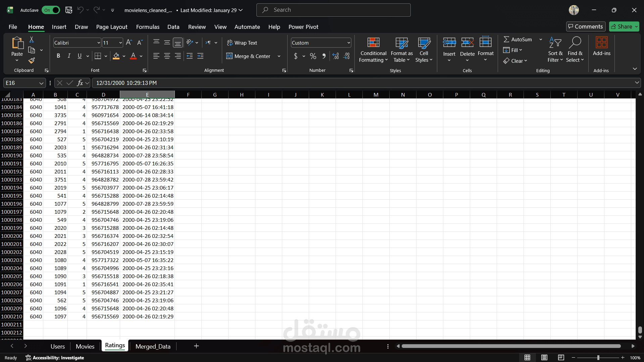Viewport: 644px width, 362px height.
Task: Switch to the Formulas ribbon tab
Action: (x=148, y=27)
